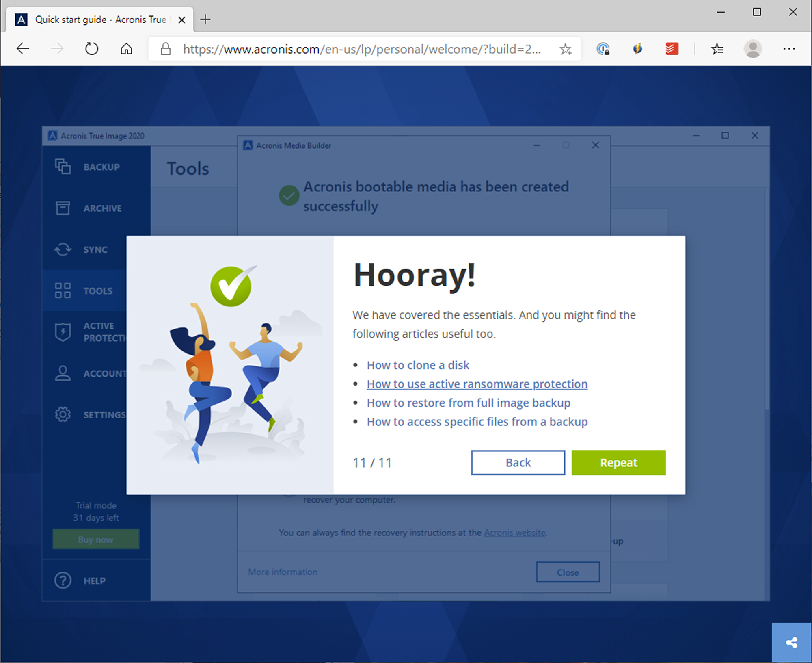Click the Sync sidebar icon
The image size is (812, 663).
point(63,249)
